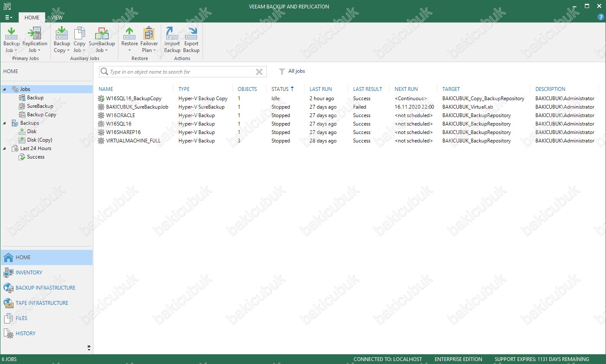Sort by LAST RUN column header

(x=321, y=89)
